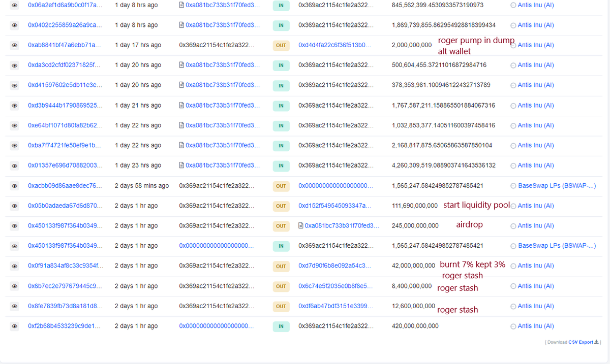Viewport: 610px width, 364px height.
Task: Open 0xa081bc733b31f70fed3 sender in 1,869,739,855 row
Action: [223, 25]
